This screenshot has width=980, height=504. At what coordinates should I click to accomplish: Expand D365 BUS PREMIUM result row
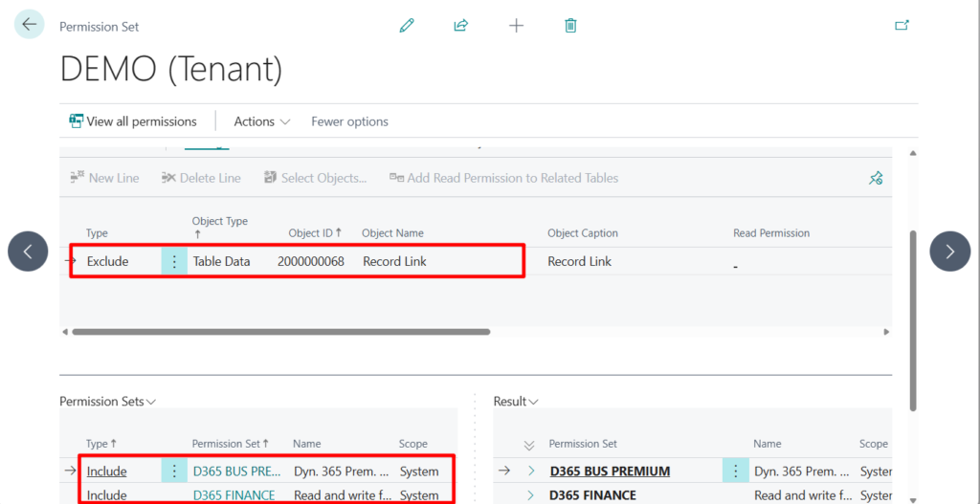(531, 471)
